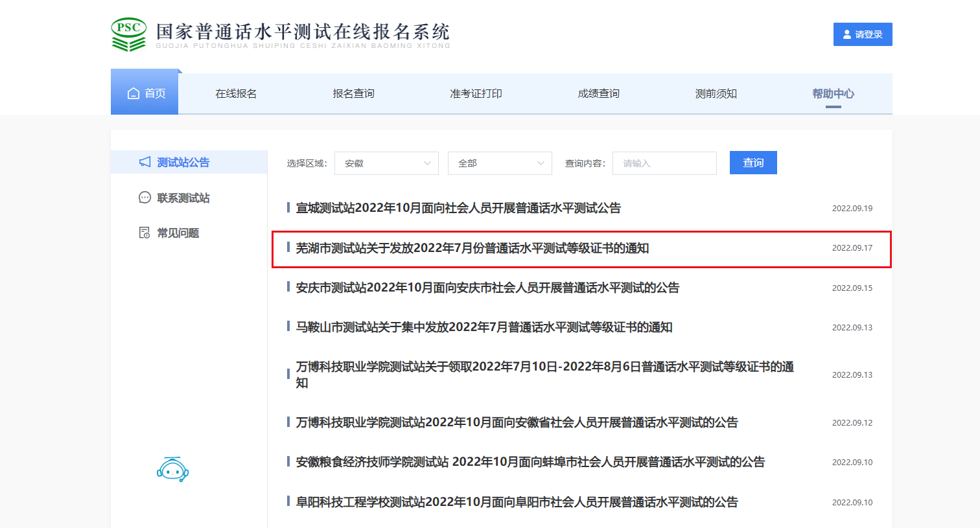Open the 安庆市测试站2022年10月 announcement
980x528 pixels.
[487, 288]
